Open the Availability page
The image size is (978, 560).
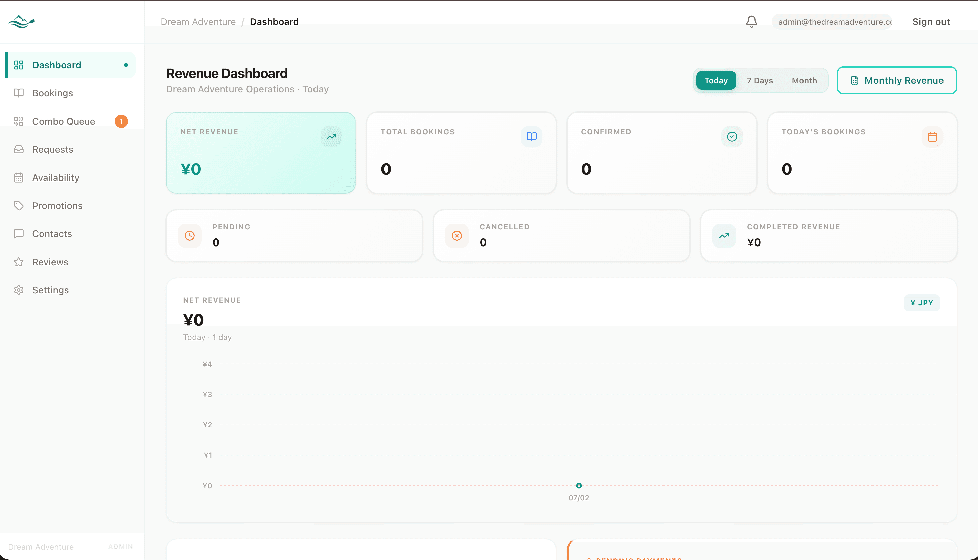(x=71, y=177)
